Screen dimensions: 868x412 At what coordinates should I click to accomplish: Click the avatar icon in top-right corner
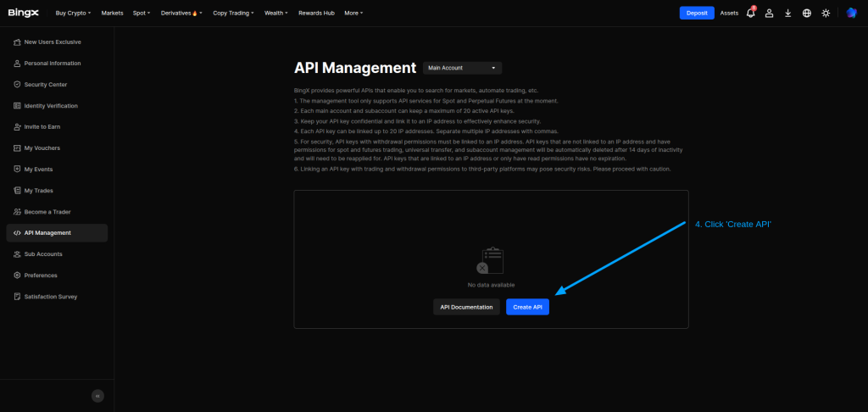[x=851, y=13]
